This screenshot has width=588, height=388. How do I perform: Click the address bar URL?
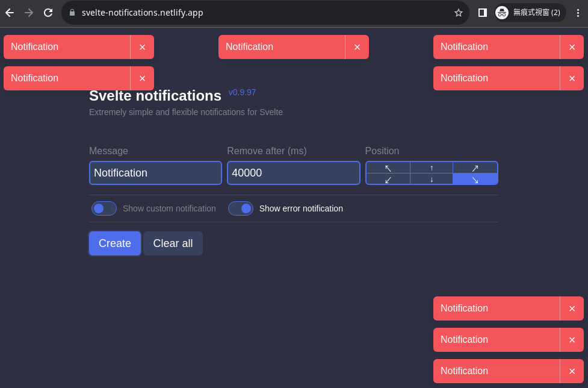tap(143, 13)
